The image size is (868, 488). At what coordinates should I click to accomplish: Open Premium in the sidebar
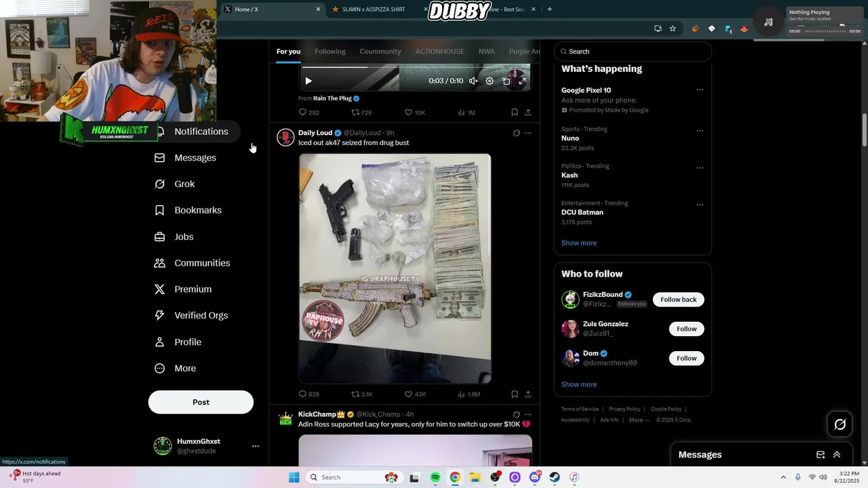tap(184, 289)
